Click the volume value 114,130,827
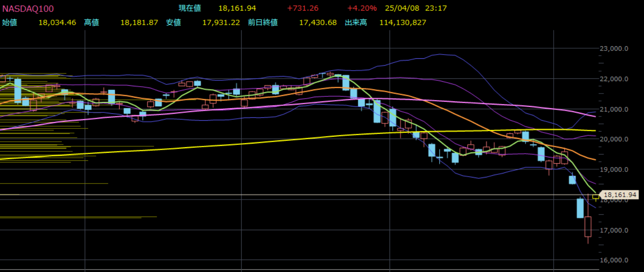The width and height of the screenshot is (644, 272). 403,22
